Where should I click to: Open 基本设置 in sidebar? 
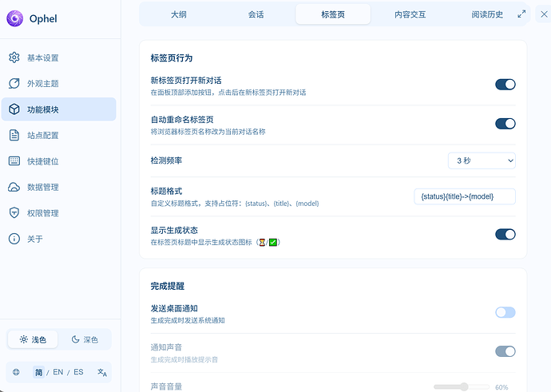click(x=58, y=57)
